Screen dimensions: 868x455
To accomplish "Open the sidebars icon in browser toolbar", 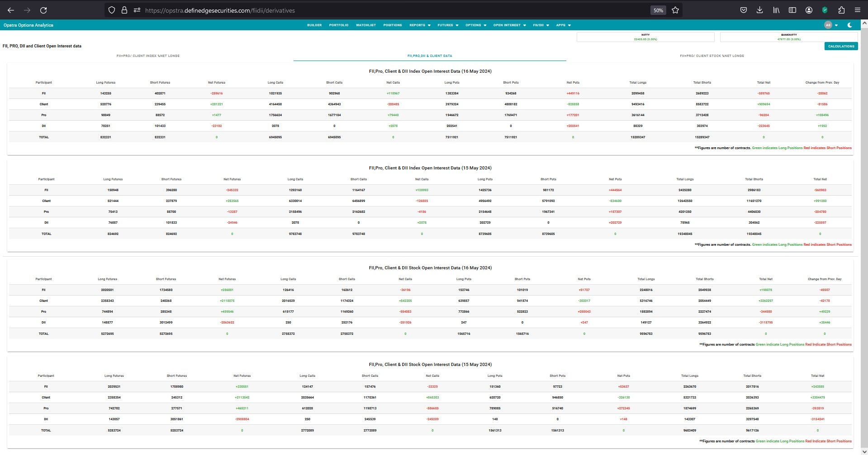I will coord(792,9).
